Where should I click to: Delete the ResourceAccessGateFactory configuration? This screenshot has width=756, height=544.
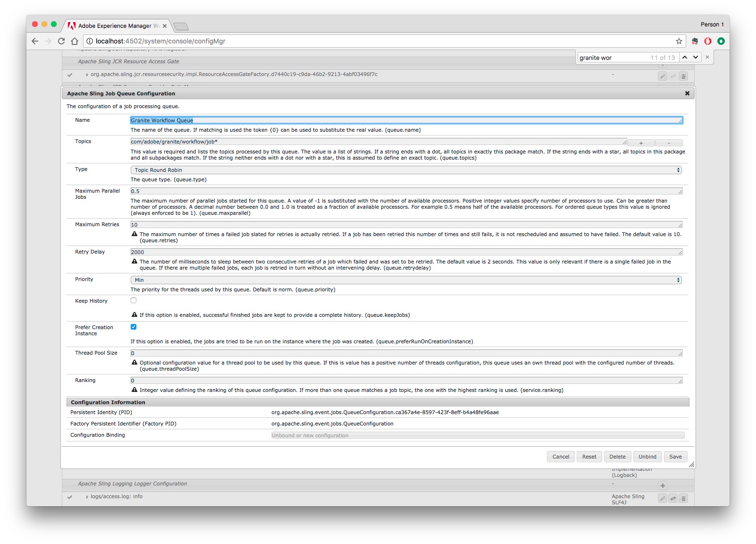[x=683, y=76]
